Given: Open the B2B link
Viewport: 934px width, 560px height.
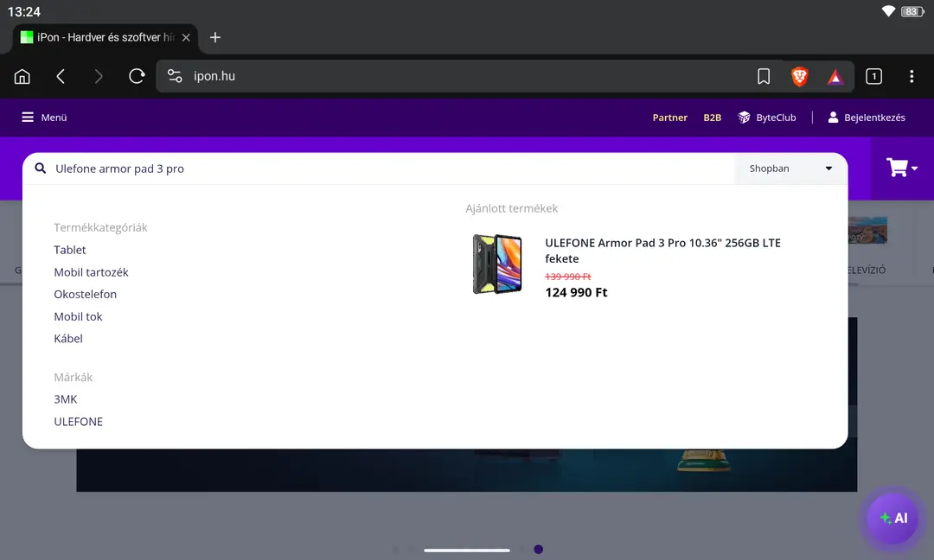Looking at the screenshot, I should point(713,118).
